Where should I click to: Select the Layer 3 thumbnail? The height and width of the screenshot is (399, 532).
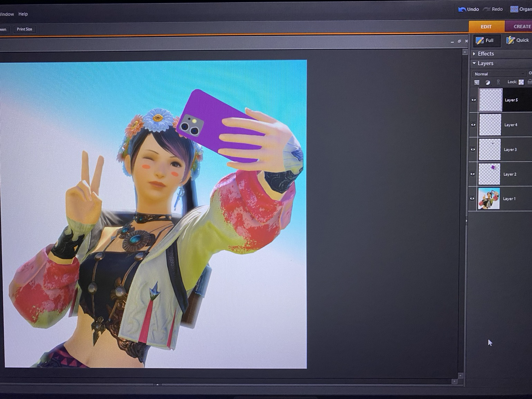[x=490, y=149]
